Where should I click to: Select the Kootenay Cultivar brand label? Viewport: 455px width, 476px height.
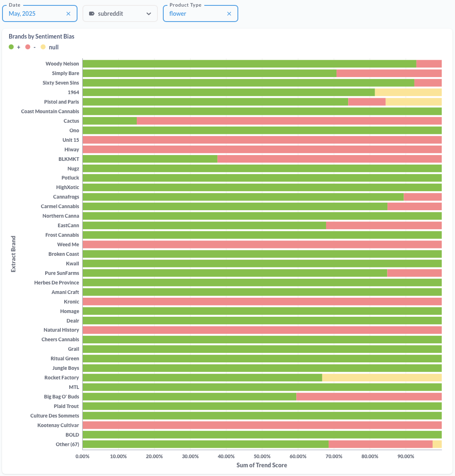pos(58,425)
